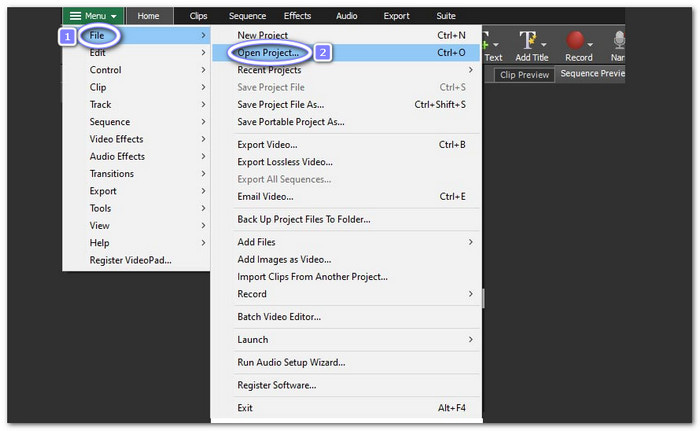This screenshot has height=431, width=700.
Task: Click the hamburger icon on Menu button
Action: 75,16
